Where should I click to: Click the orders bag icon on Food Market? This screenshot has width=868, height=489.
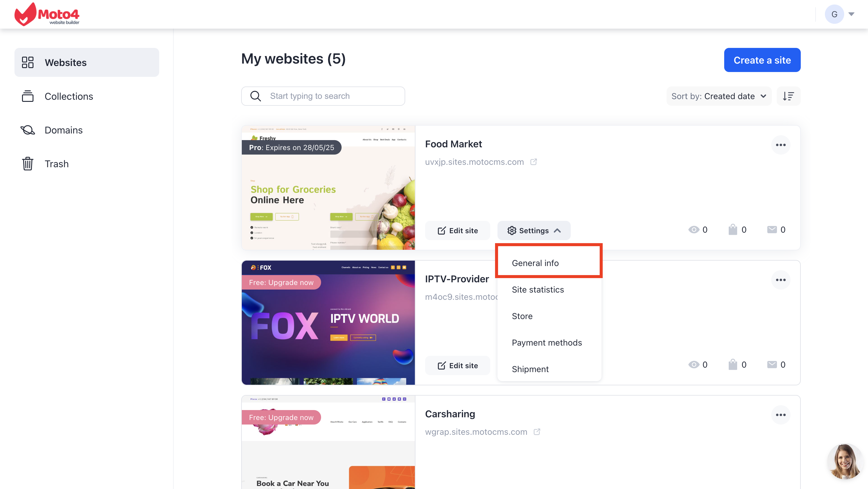pos(733,230)
